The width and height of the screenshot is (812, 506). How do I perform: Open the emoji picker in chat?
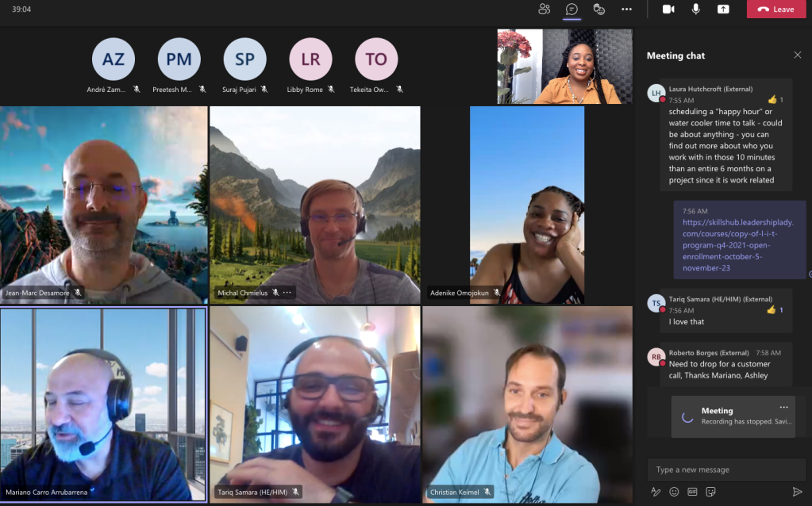click(674, 492)
